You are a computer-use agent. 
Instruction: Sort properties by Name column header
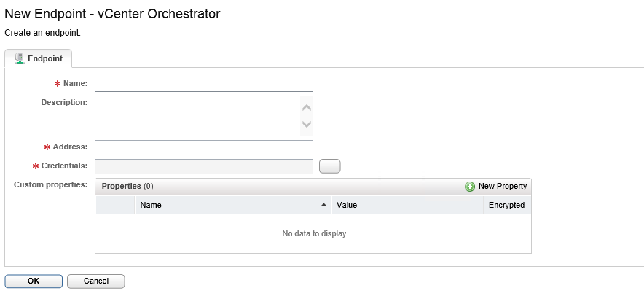coord(233,205)
